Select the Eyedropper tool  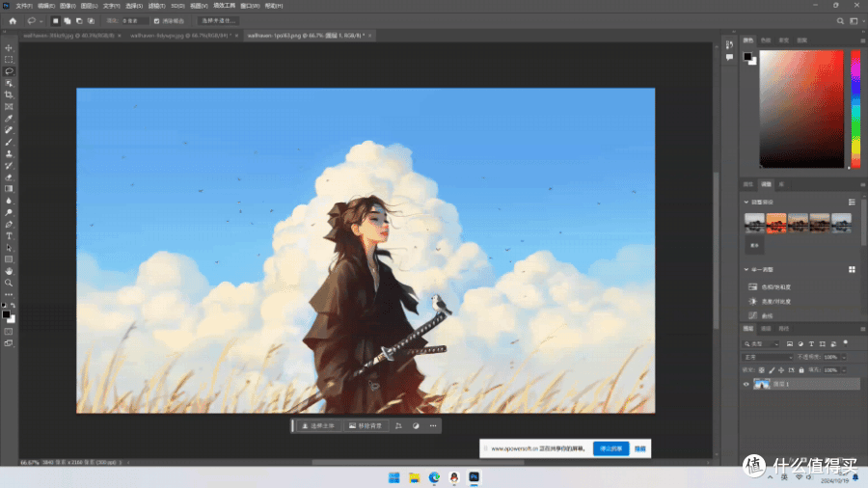point(9,119)
